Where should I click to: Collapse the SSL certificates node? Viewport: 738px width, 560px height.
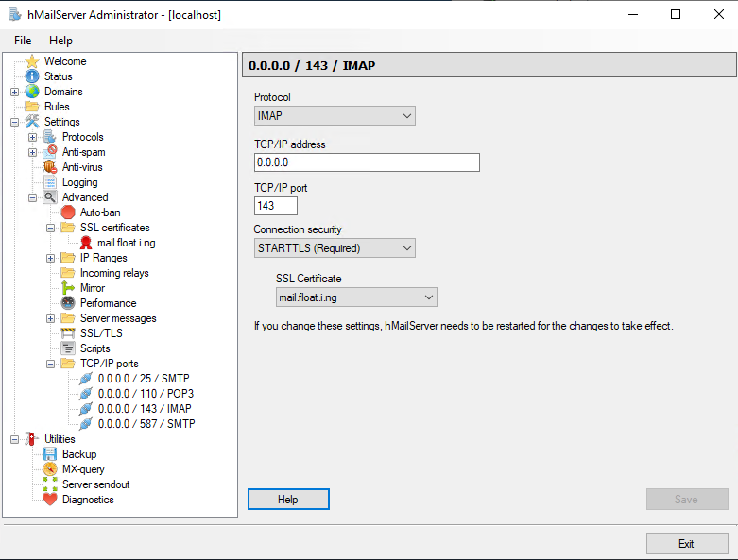50,228
